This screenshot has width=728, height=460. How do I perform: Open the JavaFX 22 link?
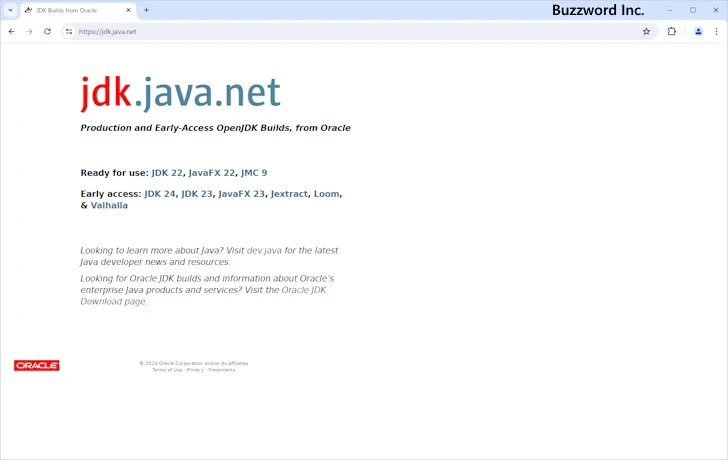[x=212, y=173]
